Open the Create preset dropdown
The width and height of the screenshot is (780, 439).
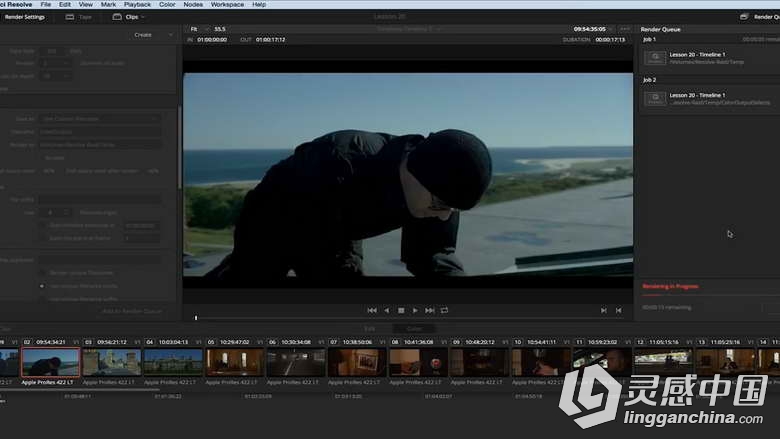[153, 35]
